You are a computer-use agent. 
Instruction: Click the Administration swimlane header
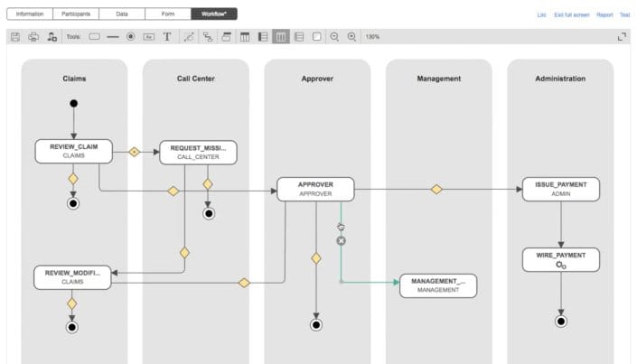click(560, 79)
